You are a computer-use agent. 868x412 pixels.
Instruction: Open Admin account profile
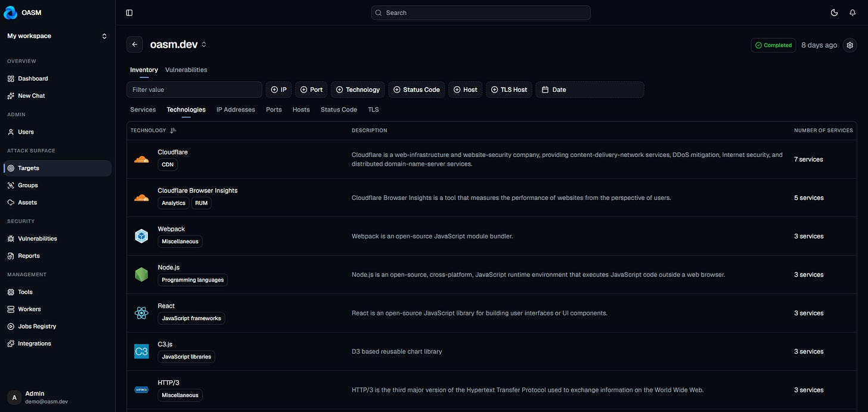57,397
